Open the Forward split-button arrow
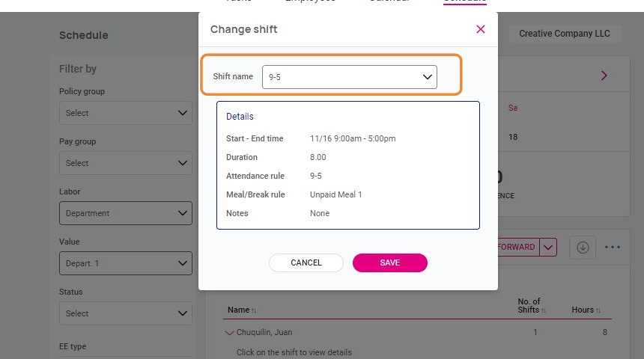The width and height of the screenshot is (644, 359). [x=548, y=248]
